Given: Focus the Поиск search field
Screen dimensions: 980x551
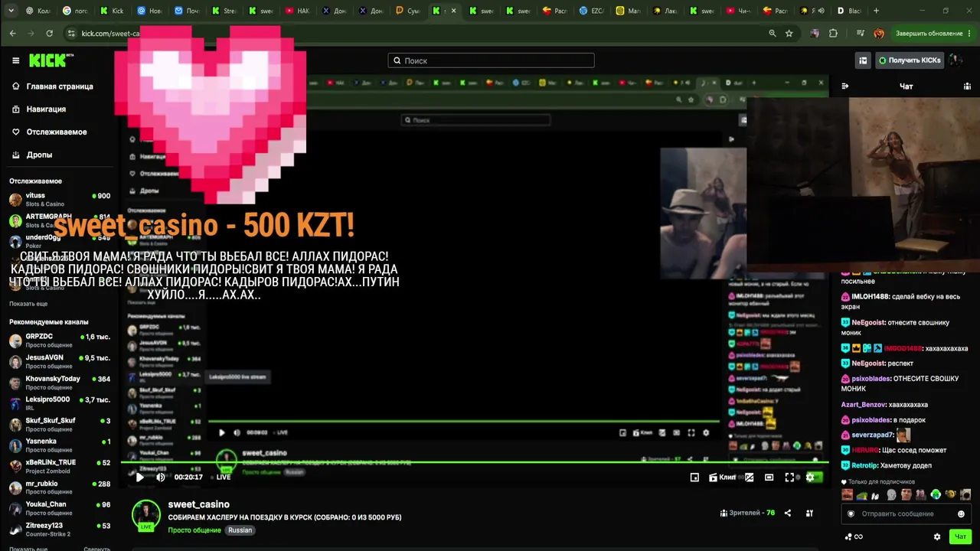Looking at the screenshot, I should (x=491, y=60).
